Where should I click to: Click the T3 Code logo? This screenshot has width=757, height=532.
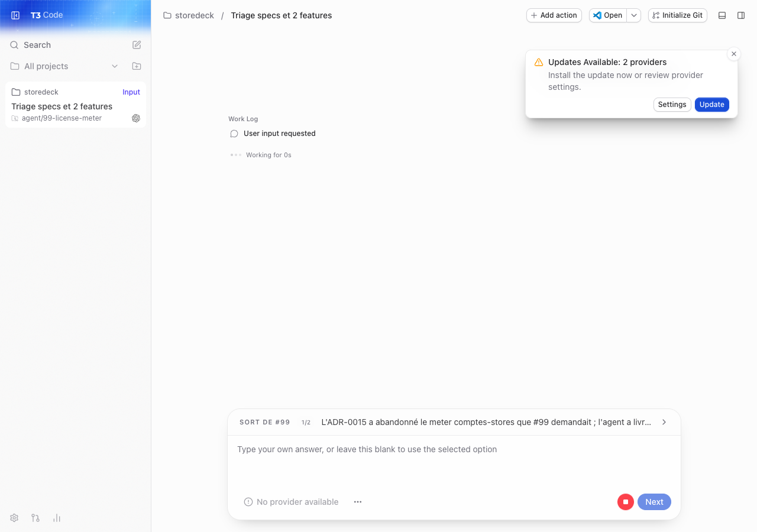[47, 15]
